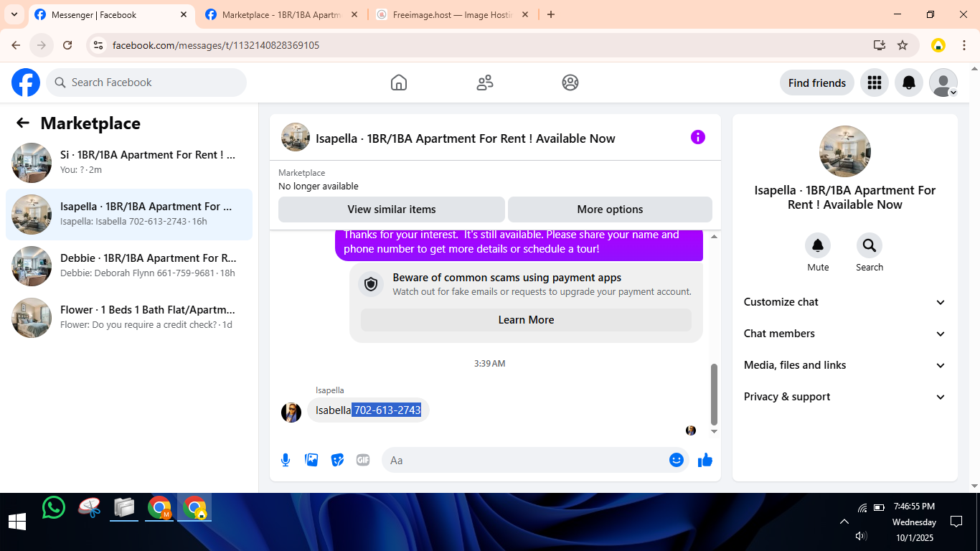The height and width of the screenshot is (551, 980).
Task: Open Snipping Tool from the taskbar
Action: pyautogui.click(x=90, y=508)
